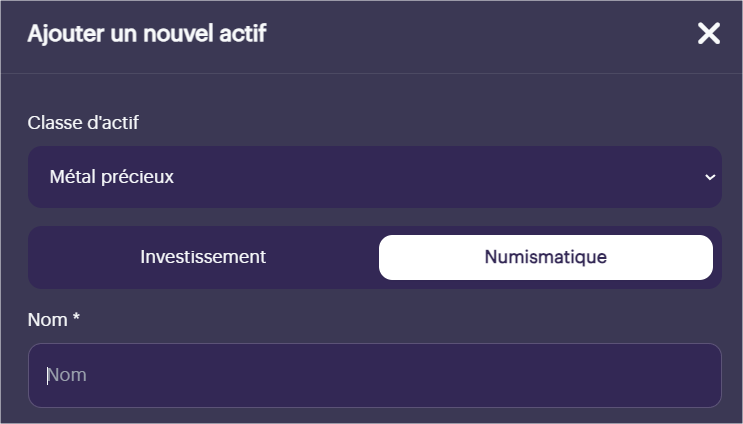Choose Investissement in the segmented control
Screen dimensions: 743x424
point(203,257)
